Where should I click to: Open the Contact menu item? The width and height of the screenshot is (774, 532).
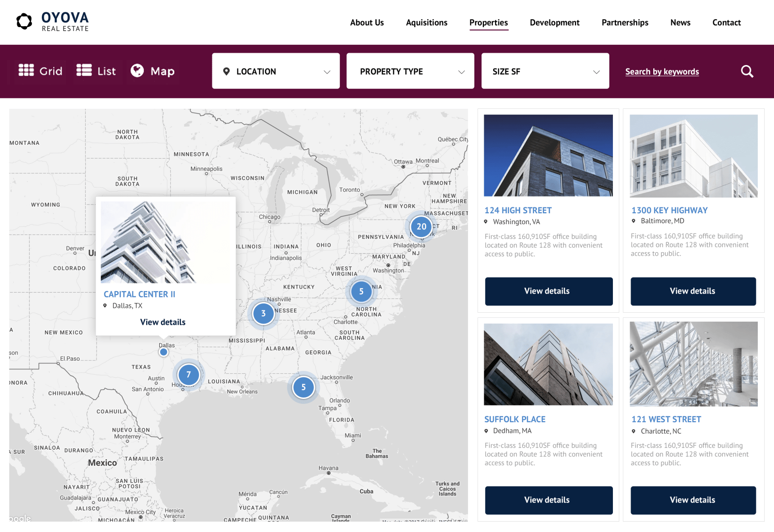(727, 23)
